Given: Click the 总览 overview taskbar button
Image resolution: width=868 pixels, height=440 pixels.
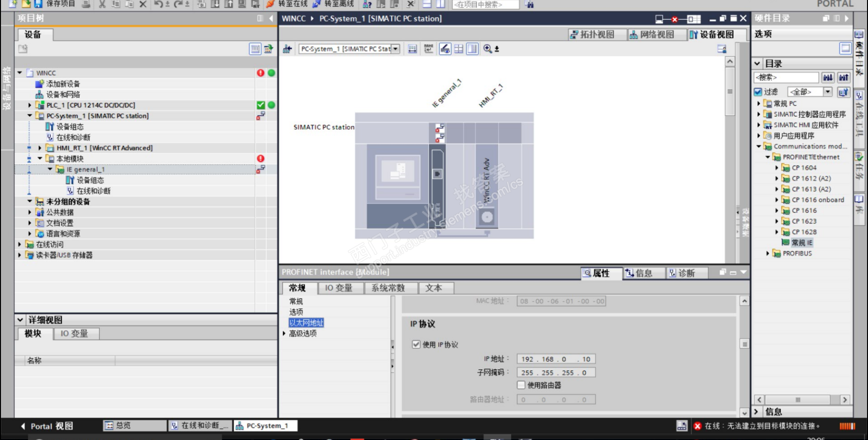Looking at the screenshot, I should point(134,426).
